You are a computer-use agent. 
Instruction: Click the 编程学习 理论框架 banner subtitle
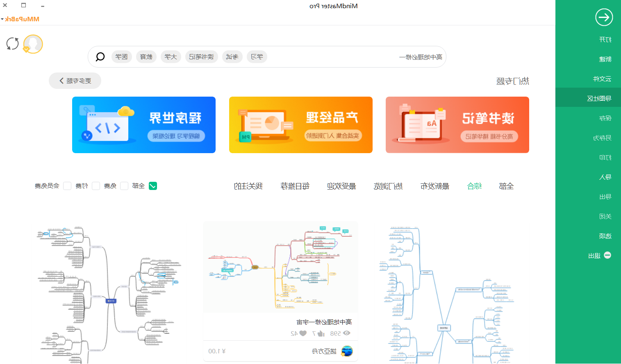tap(176, 136)
